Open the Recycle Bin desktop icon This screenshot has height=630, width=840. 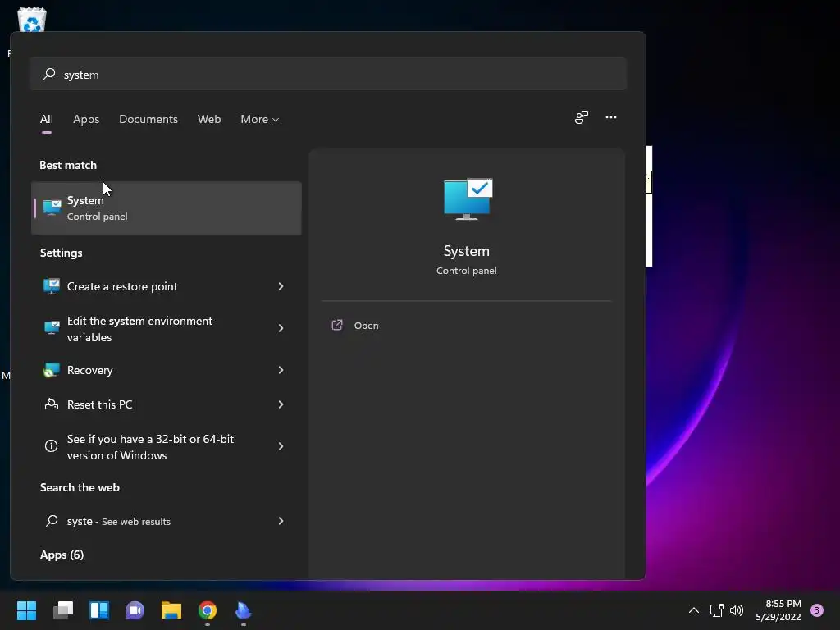[32, 20]
